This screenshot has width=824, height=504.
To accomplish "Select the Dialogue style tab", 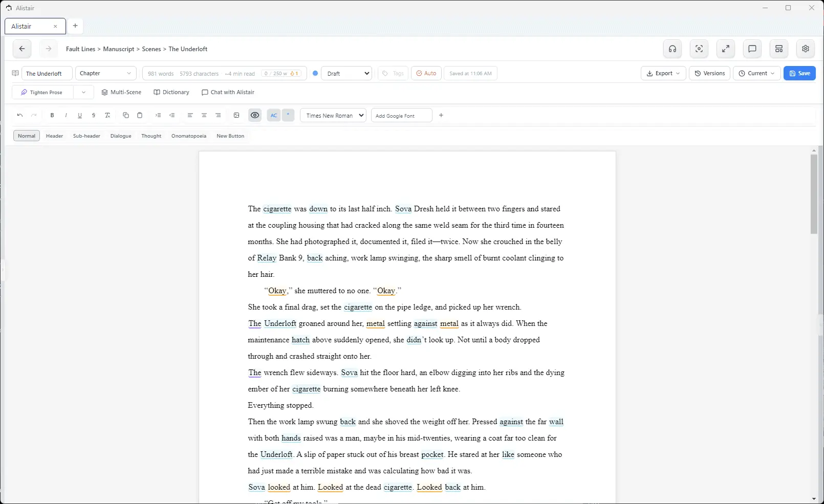I will tap(121, 136).
